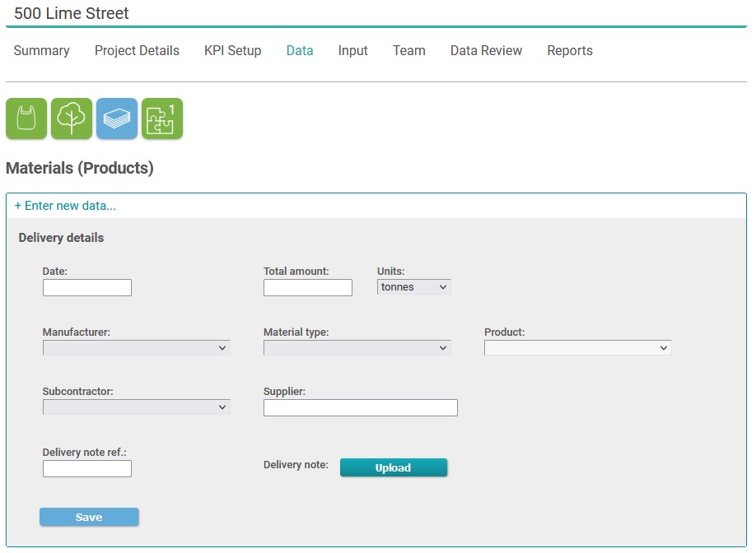
Task: Open the Input tab
Action: coord(353,50)
